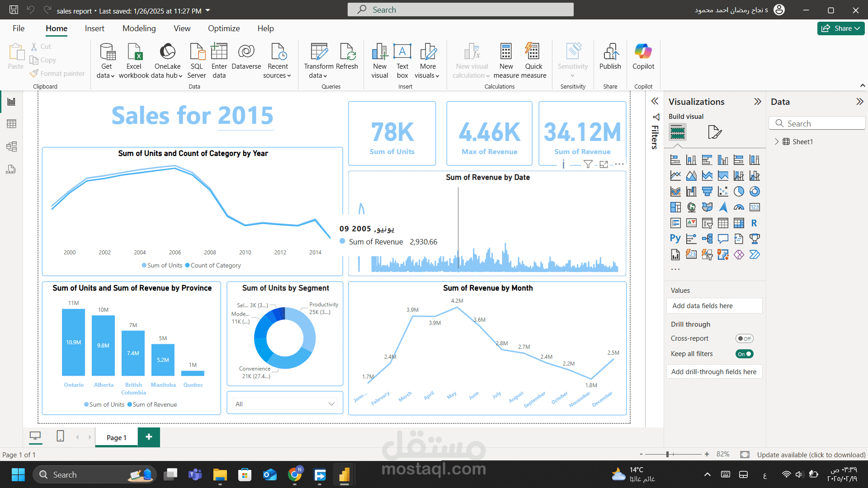The height and width of the screenshot is (488, 868).
Task: Open Model view from left sidebar
Action: tap(11, 146)
